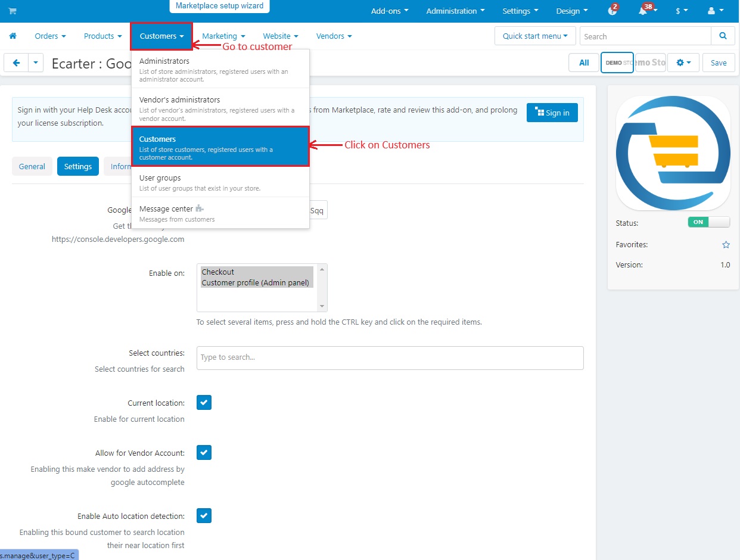Open the shopping cart icon
The image size is (740, 560).
click(13, 11)
